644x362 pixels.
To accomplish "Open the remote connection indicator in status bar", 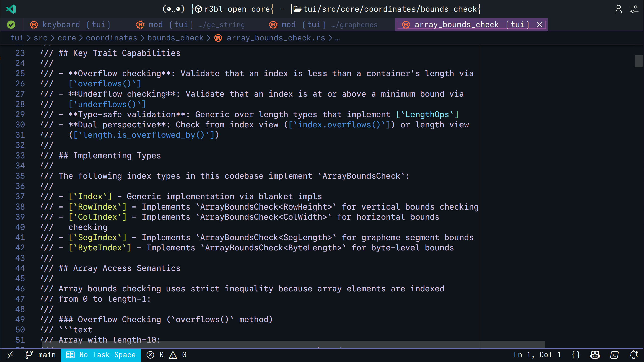I will (10, 355).
